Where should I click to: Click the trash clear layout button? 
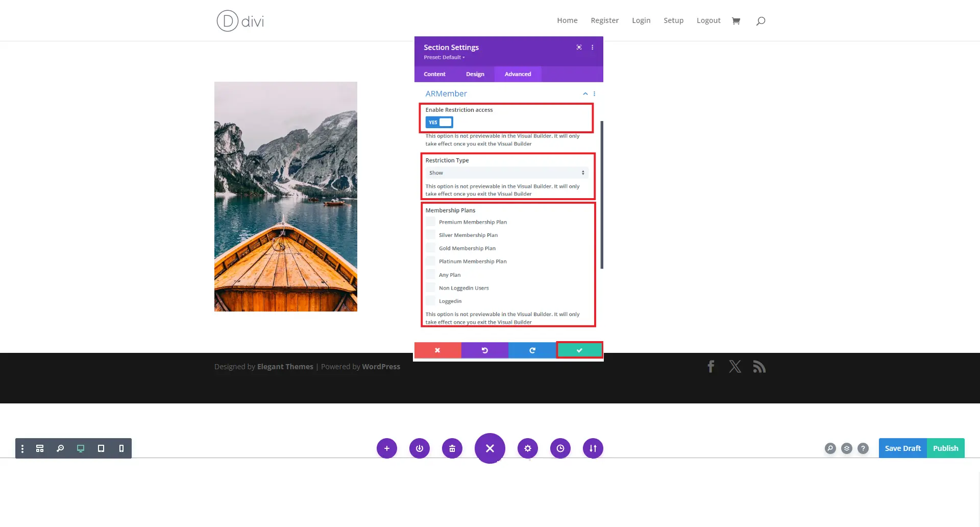(452, 448)
